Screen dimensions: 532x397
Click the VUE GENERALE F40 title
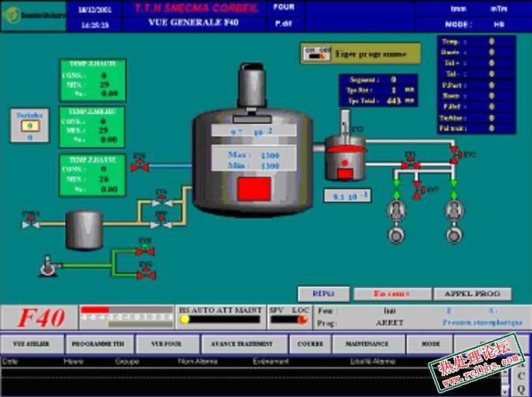click(x=193, y=22)
